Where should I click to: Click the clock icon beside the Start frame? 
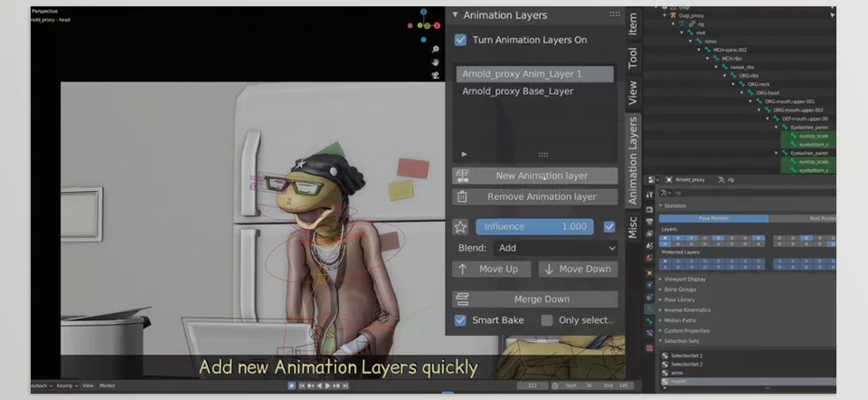pyautogui.click(x=555, y=386)
